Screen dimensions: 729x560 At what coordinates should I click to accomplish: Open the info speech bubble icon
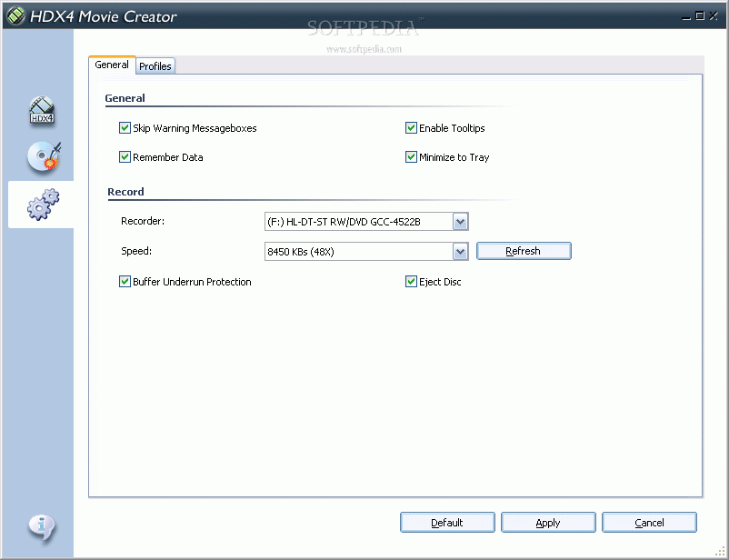[42, 528]
